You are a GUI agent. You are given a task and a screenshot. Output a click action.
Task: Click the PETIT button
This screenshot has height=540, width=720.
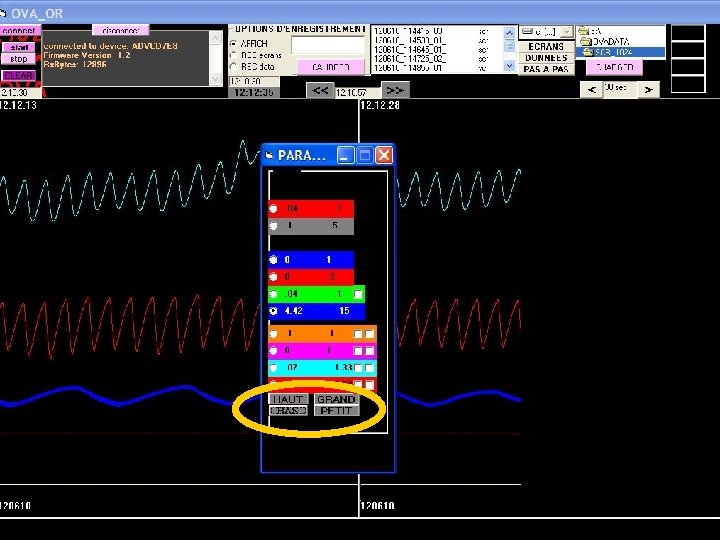pos(336,411)
